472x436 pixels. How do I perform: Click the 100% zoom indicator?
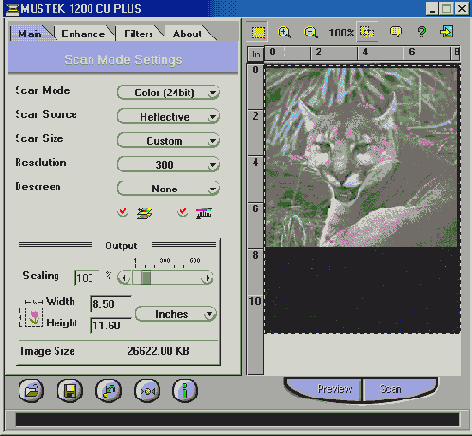[x=341, y=32]
